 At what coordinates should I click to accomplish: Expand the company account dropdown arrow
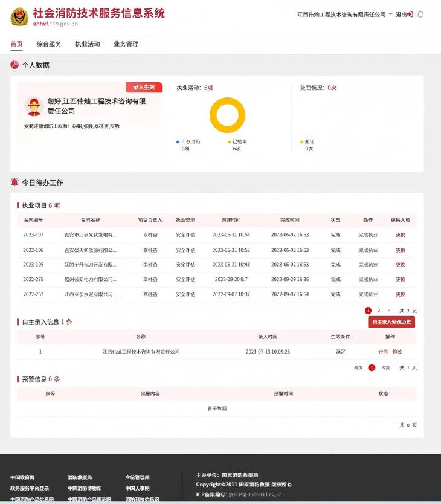pyautogui.click(x=390, y=15)
